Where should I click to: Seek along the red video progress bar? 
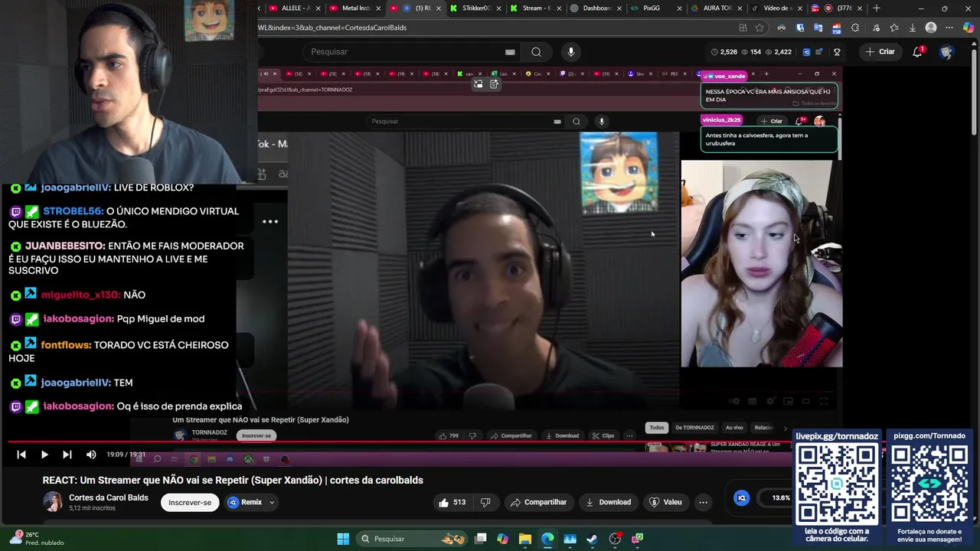click(398, 442)
